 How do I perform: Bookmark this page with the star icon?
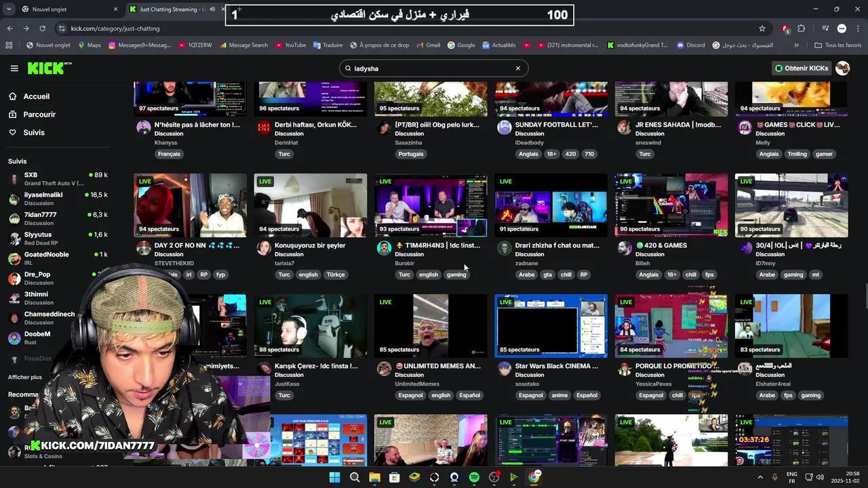(x=762, y=28)
